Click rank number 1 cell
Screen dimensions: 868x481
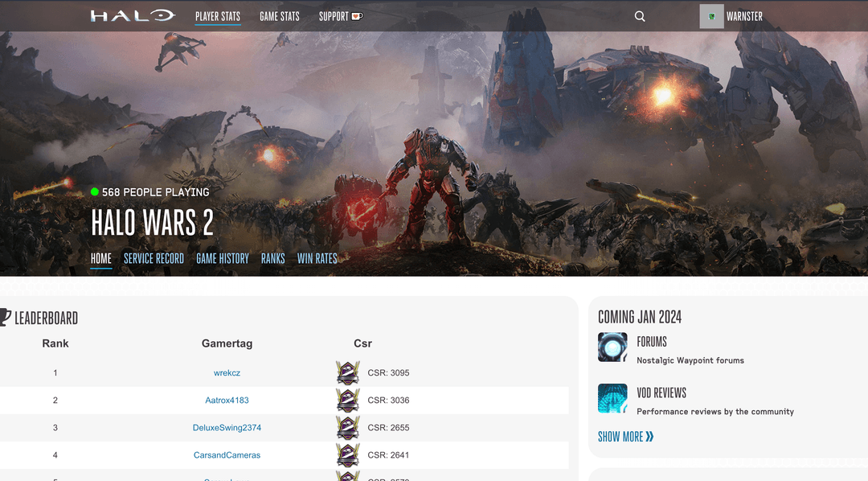pyautogui.click(x=55, y=373)
